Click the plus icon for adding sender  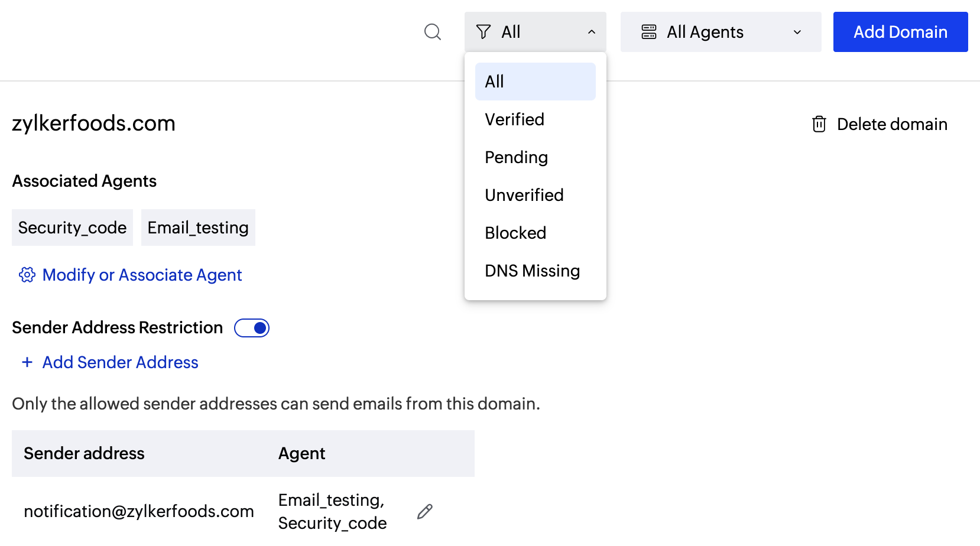tap(27, 362)
